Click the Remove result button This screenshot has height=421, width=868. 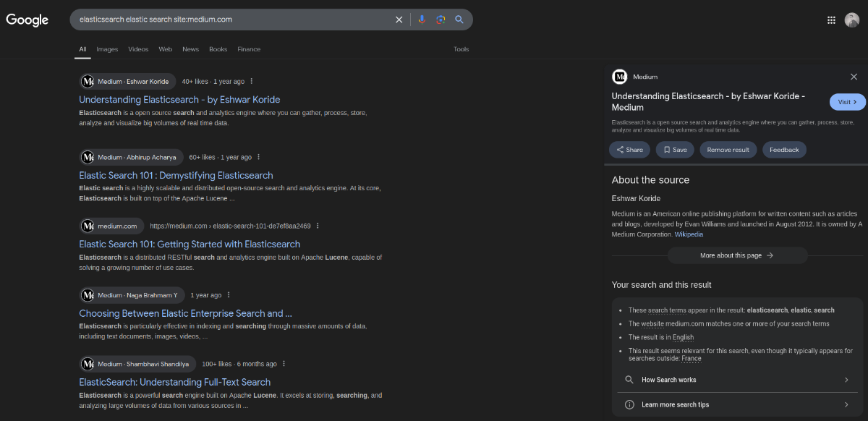pos(728,150)
